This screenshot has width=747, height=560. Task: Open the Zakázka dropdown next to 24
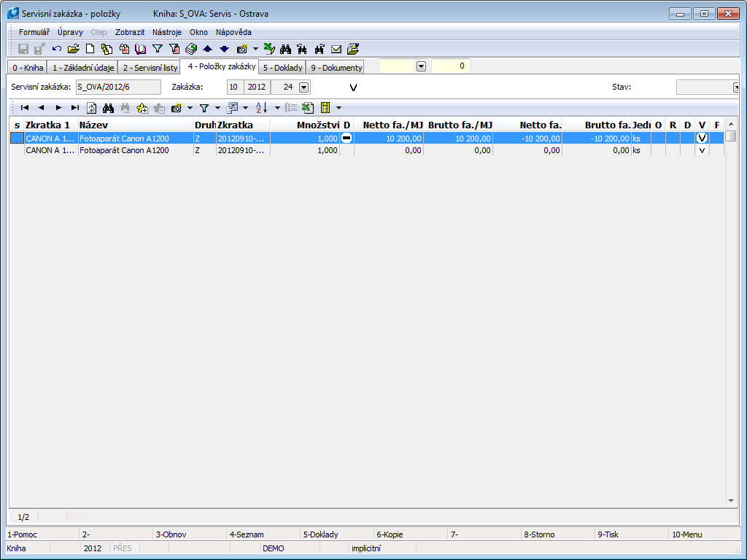(304, 87)
